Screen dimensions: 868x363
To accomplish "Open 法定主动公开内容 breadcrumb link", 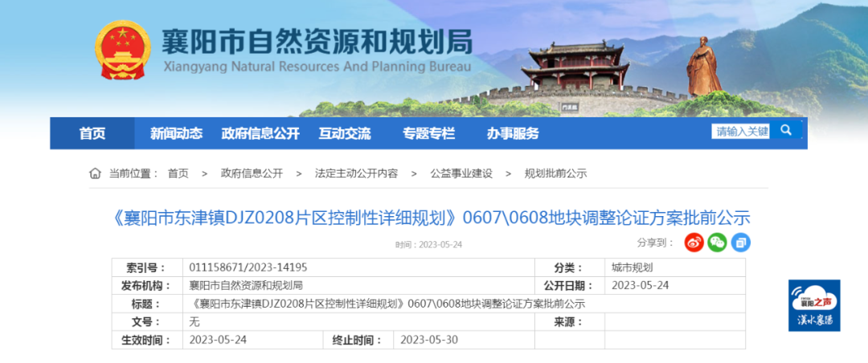I will [356, 173].
